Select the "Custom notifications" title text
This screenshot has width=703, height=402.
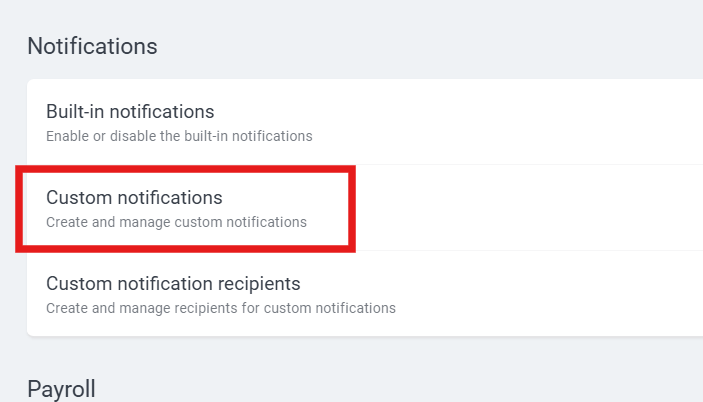[134, 198]
